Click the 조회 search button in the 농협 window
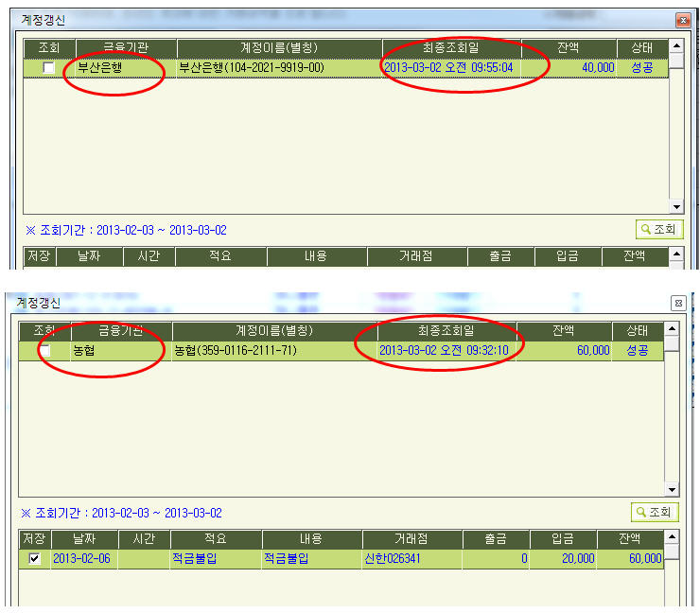Viewport: 700px width, 613px height. pos(655,512)
